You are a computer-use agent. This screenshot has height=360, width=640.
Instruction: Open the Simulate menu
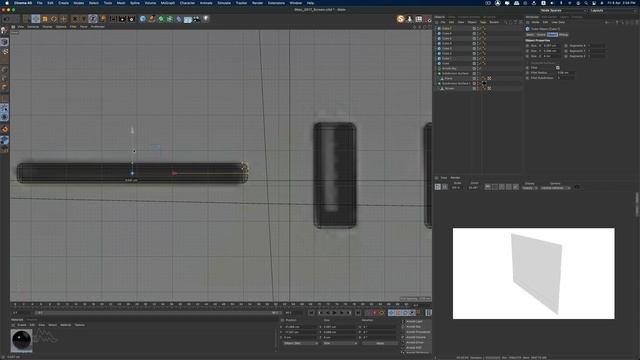(224, 3)
